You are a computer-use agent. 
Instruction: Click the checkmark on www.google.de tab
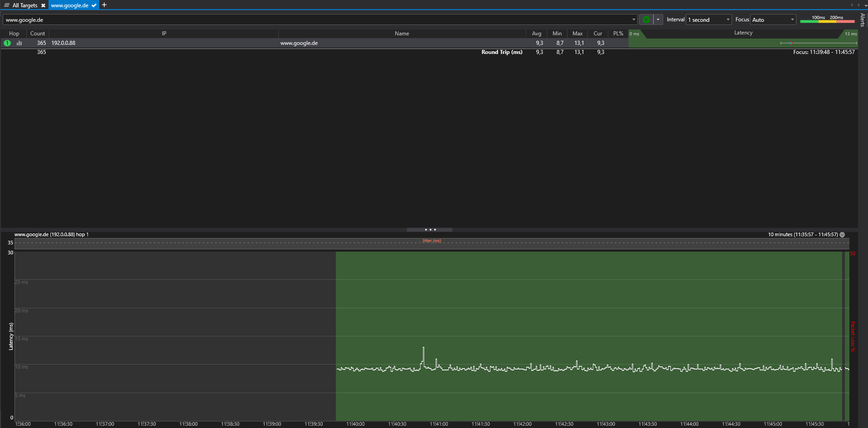[94, 5]
